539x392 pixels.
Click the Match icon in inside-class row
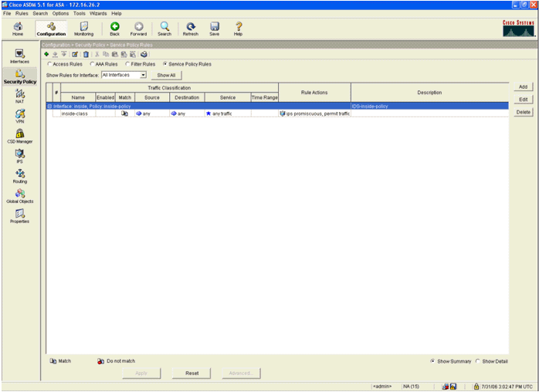point(125,113)
